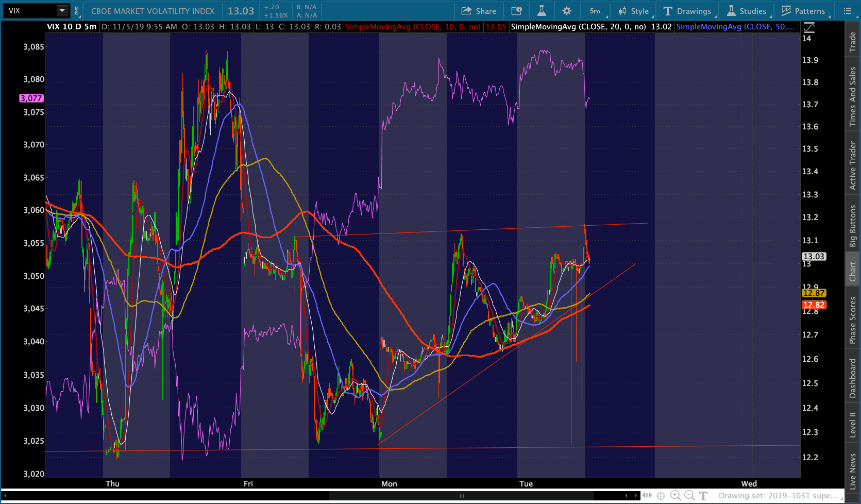Click the SimpleMovingAvg 10 study label
Viewport: 861px width, 504px height.
413,27
